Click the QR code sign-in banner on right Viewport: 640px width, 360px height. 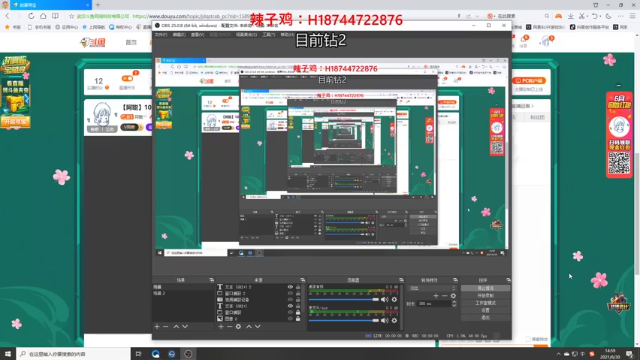tap(619, 135)
